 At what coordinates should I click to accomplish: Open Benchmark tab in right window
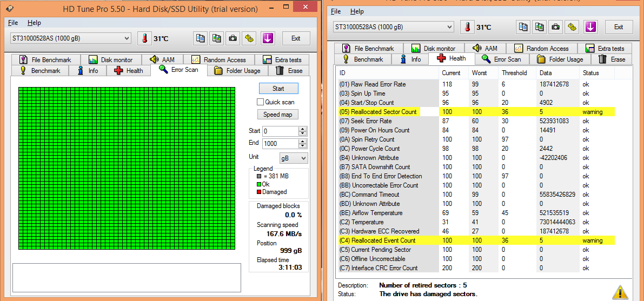pyautogui.click(x=363, y=59)
